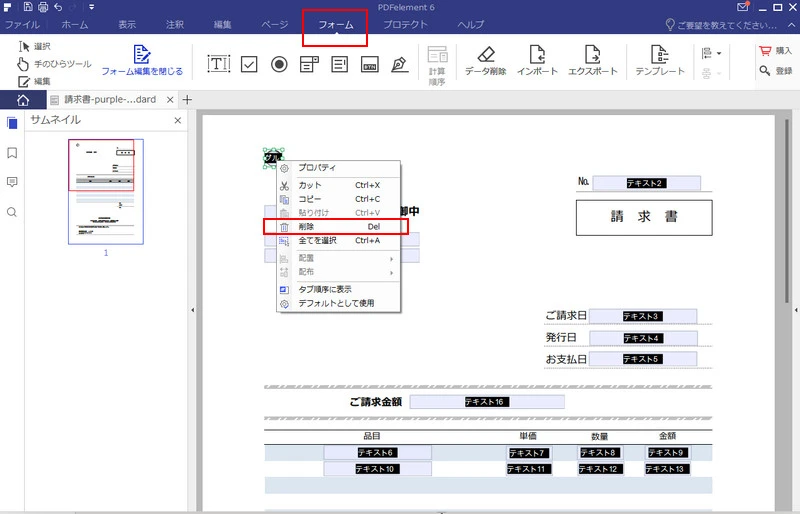Add a combo box form field
Screen dimensions: 800x514
309,64
